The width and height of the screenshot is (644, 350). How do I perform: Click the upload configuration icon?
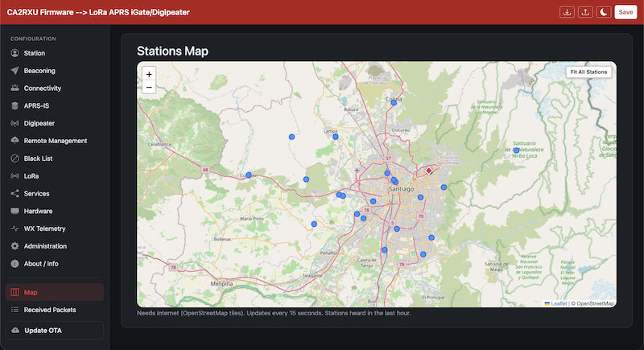585,12
